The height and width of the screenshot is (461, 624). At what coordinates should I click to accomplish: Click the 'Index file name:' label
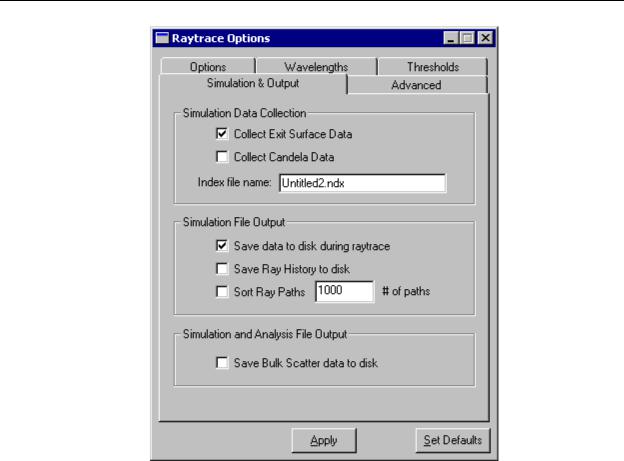pos(234,182)
